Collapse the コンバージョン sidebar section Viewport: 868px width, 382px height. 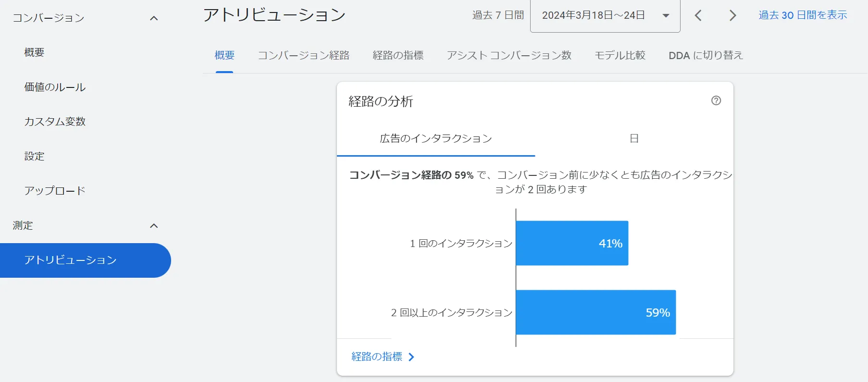tap(154, 18)
